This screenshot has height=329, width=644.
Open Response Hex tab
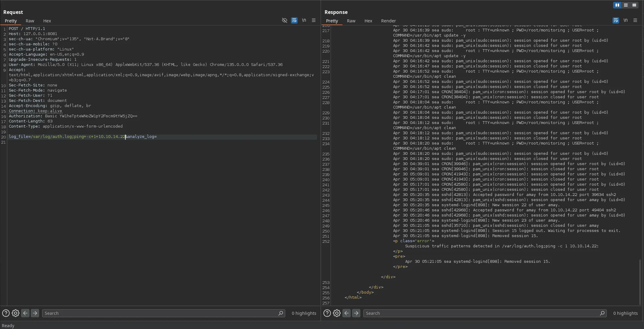368,21
